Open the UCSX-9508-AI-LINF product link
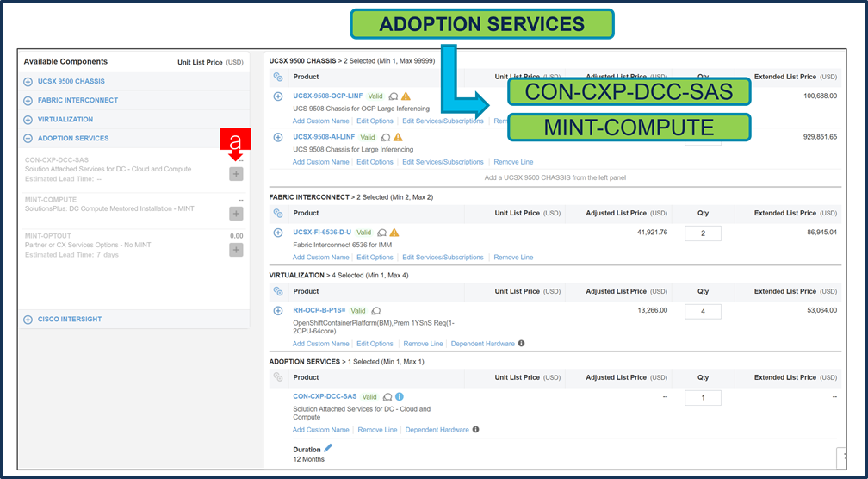Viewport: 868px width, 479px height. pyautogui.click(x=324, y=136)
